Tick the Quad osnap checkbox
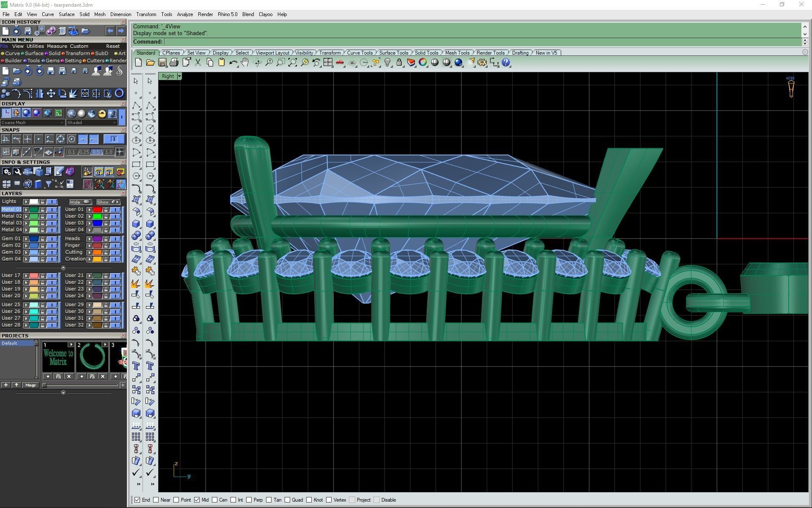Screen dimensions: 812x508 (288, 500)
